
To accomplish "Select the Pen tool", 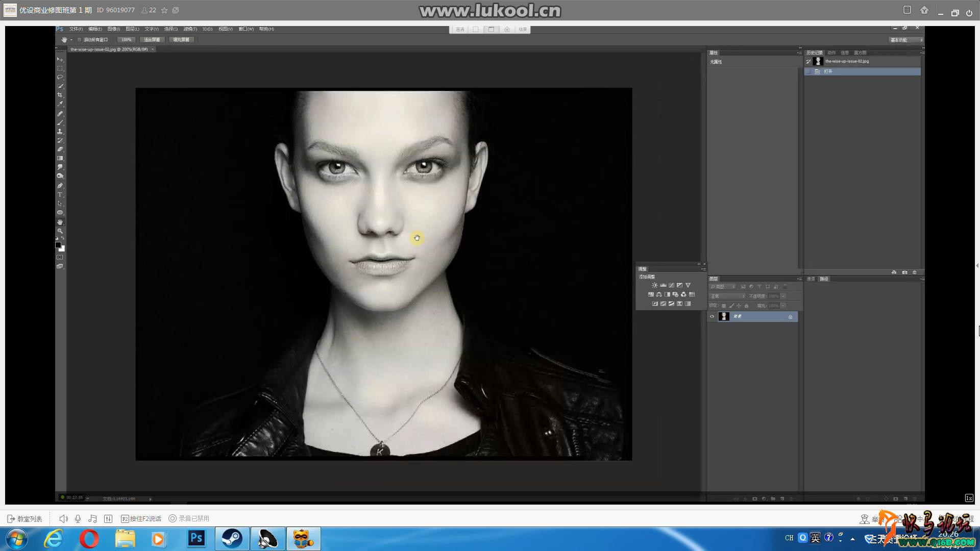I will tap(60, 186).
